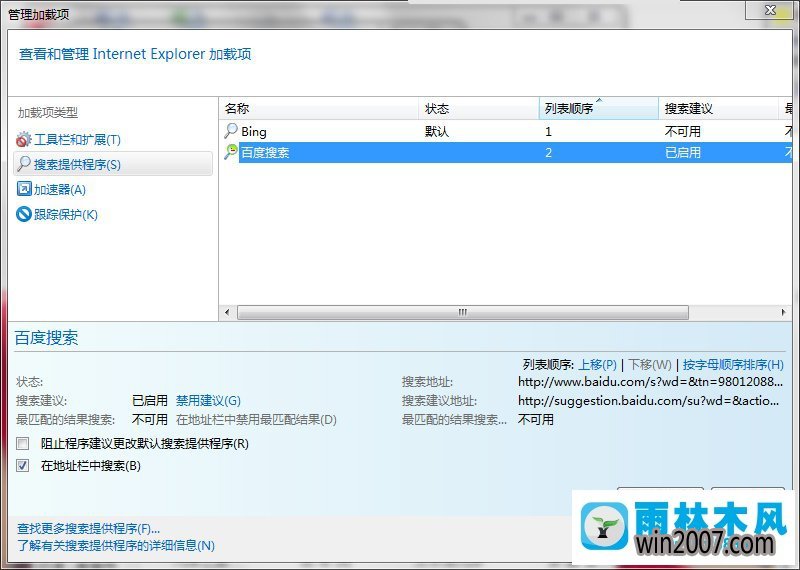Click the 默认 status cell for Bing
This screenshot has width=800, height=570.
(x=437, y=132)
